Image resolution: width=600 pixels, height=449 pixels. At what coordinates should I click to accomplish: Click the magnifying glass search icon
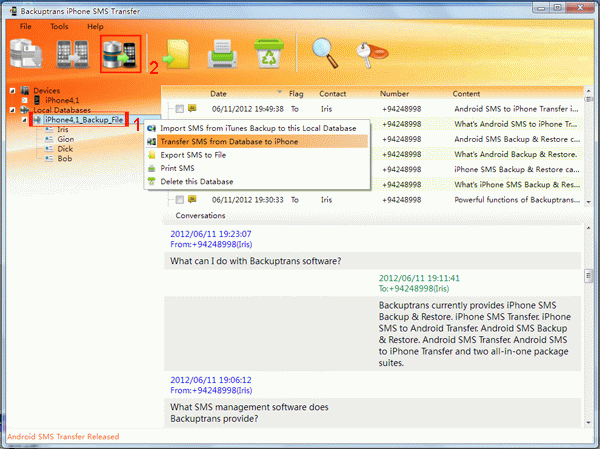click(x=325, y=53)
